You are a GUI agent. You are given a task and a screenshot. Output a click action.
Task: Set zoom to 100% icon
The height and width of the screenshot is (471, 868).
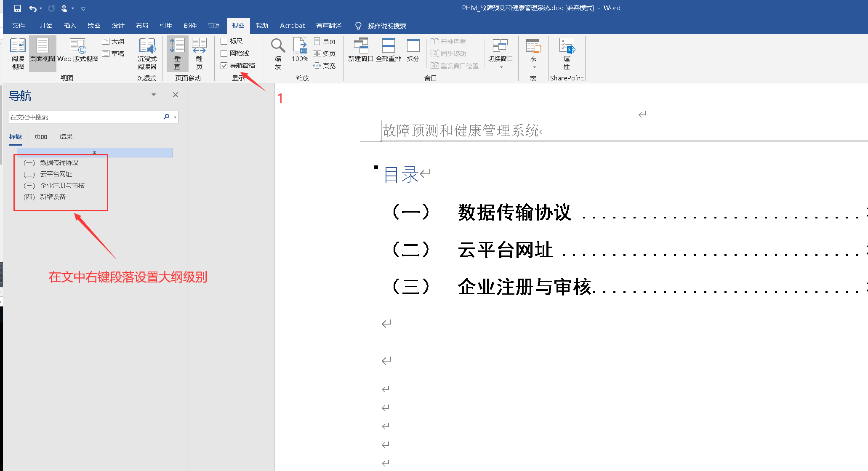coord(300,45)
